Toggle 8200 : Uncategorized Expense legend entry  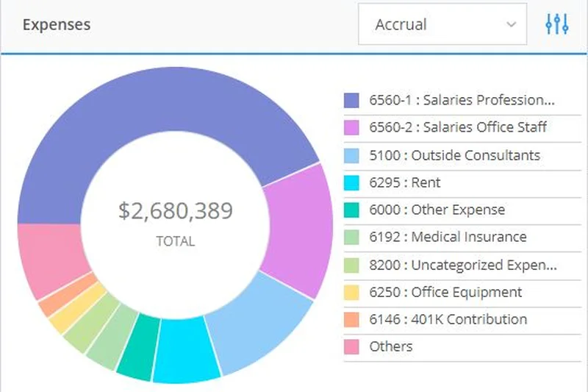click(x=462, y=265)
